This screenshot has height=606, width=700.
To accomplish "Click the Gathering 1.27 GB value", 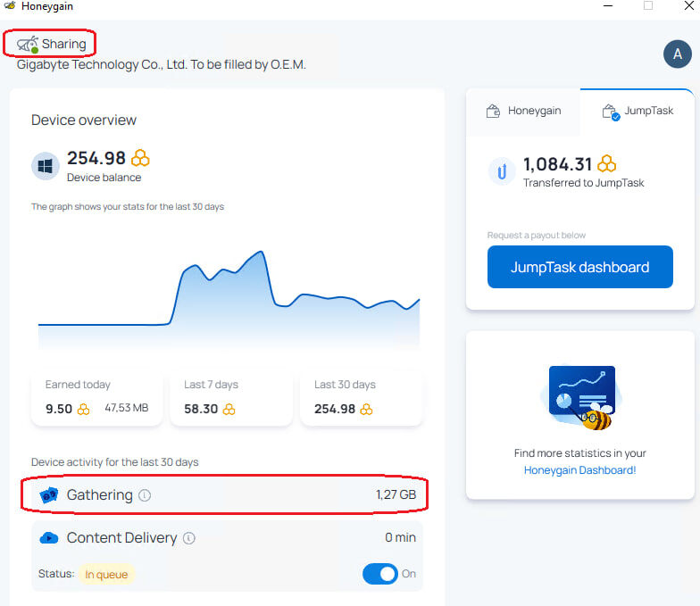I will tap(396, 494).
